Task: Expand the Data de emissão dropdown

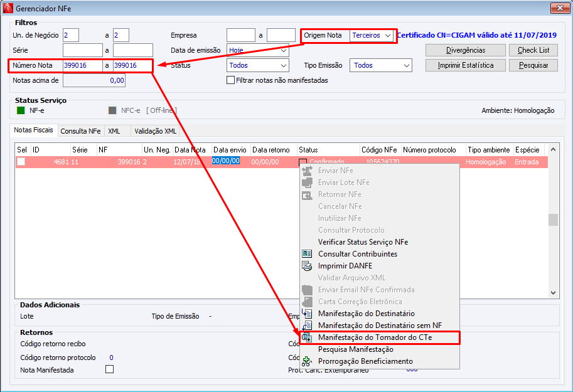Action: click(258, 50)
